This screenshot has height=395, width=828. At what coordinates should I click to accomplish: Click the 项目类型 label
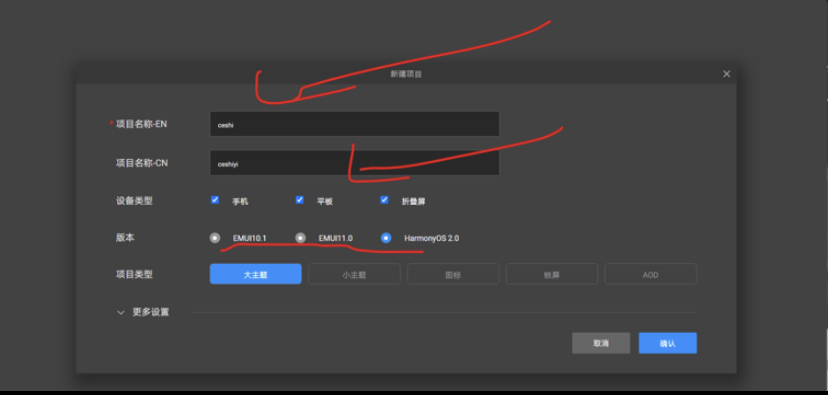coord(134,274)
